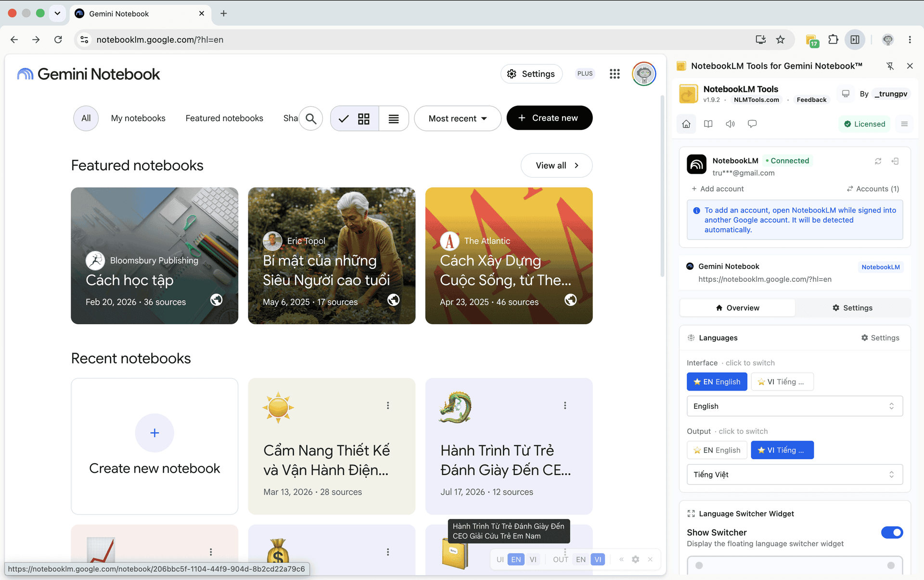Open the Google account avatar menu
The height and width of the screenshot is (580, 924).
[644, 74]
